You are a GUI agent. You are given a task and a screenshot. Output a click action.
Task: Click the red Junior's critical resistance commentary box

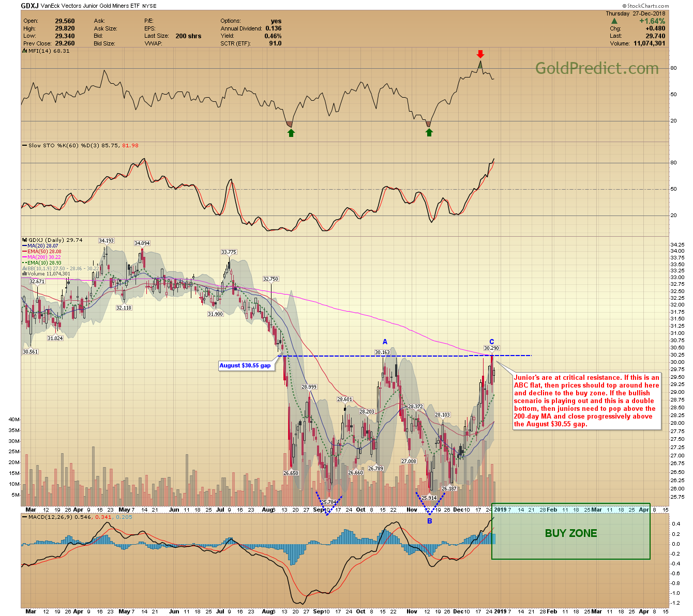[x=587, y=401]
